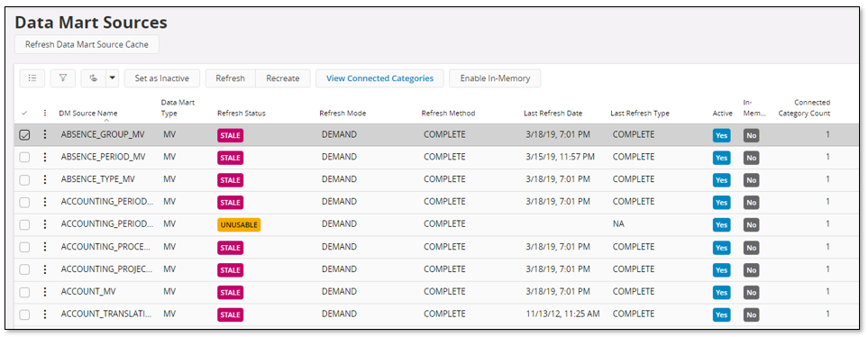Click the personalize columns icon in toolbar
868x337 pixels.
(x=93, y=78)
